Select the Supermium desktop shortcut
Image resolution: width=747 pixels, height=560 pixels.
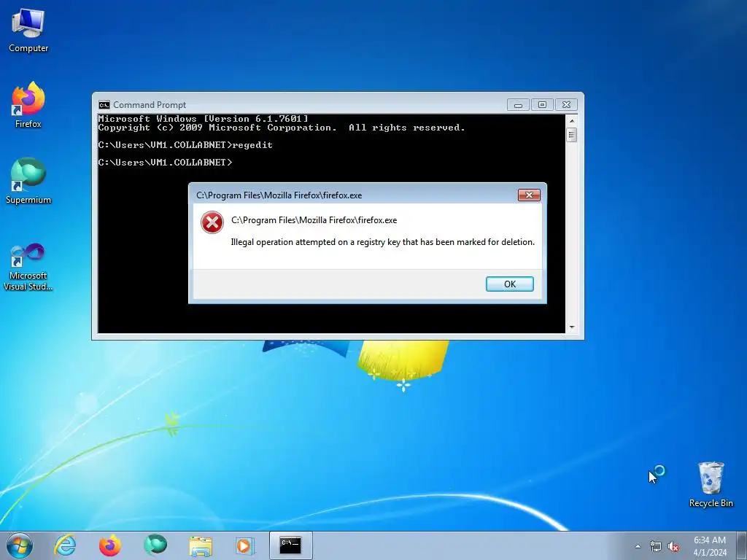pos(28,181)
